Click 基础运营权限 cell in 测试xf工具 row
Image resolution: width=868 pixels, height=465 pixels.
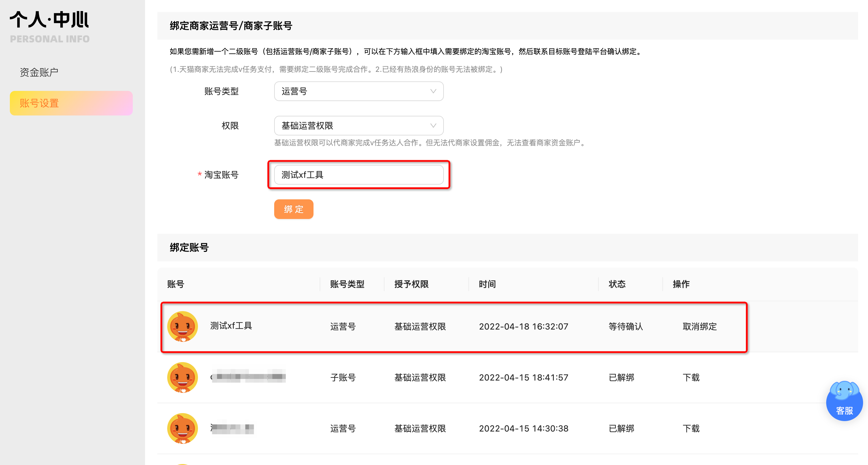(420, 326)
